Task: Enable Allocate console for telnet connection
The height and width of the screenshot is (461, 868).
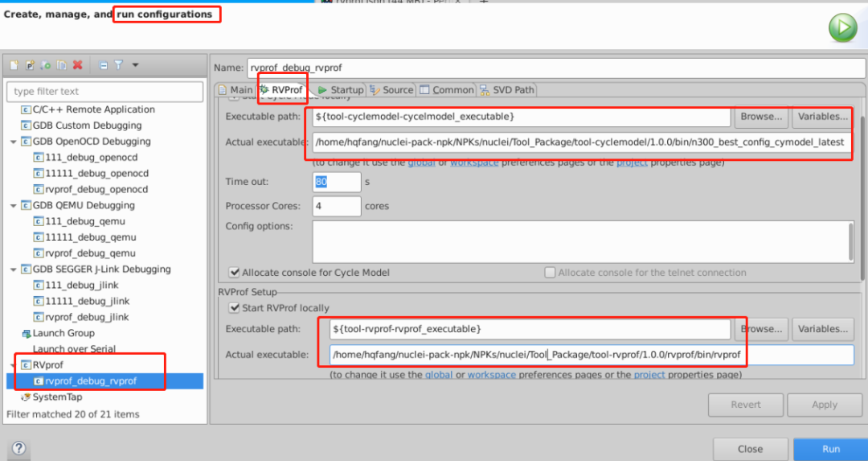Action: 550,273
